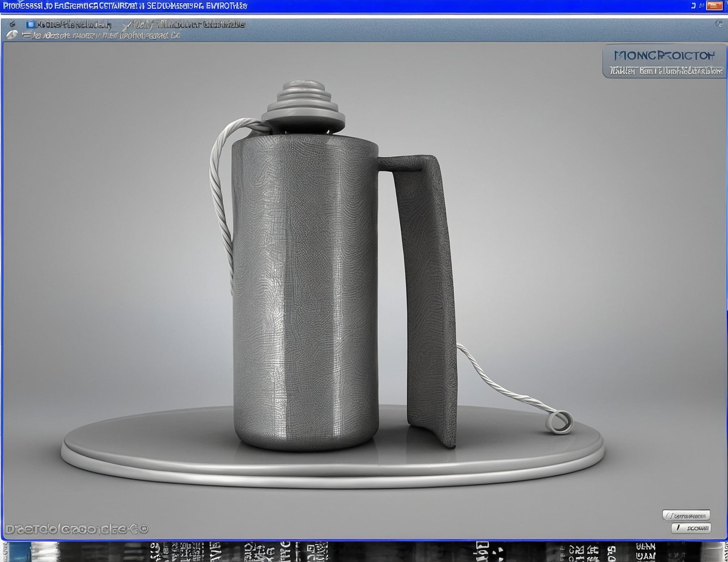Click the round silver icon on the second toolbar row
The image size is (728, 562).
click(x=12, y=35)
